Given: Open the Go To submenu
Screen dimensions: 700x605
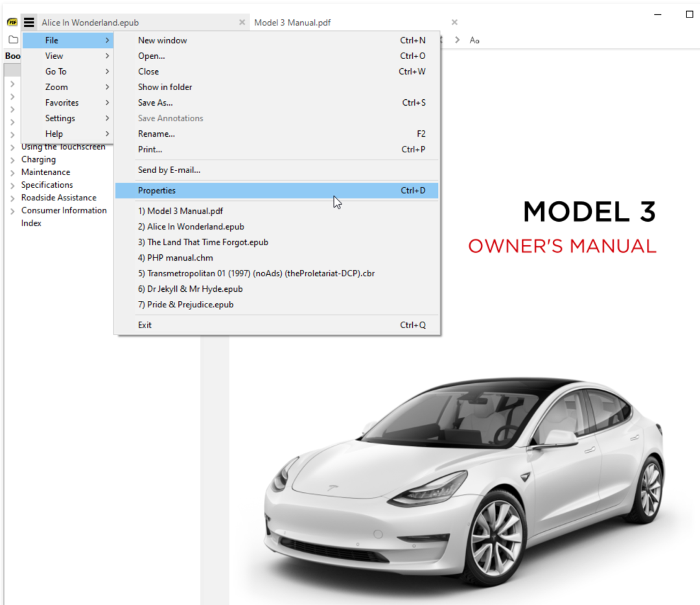Looking at the screenshot, I should tap(68, 71).
